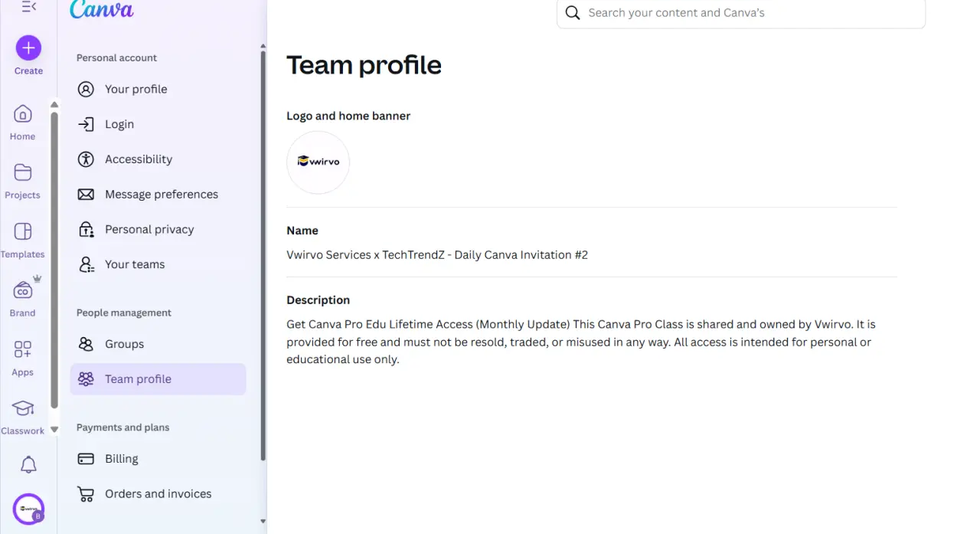Open the Classwork graduation cap icon
The height and width of the screenshot is (534, 980).
click(x=23, y=408)
